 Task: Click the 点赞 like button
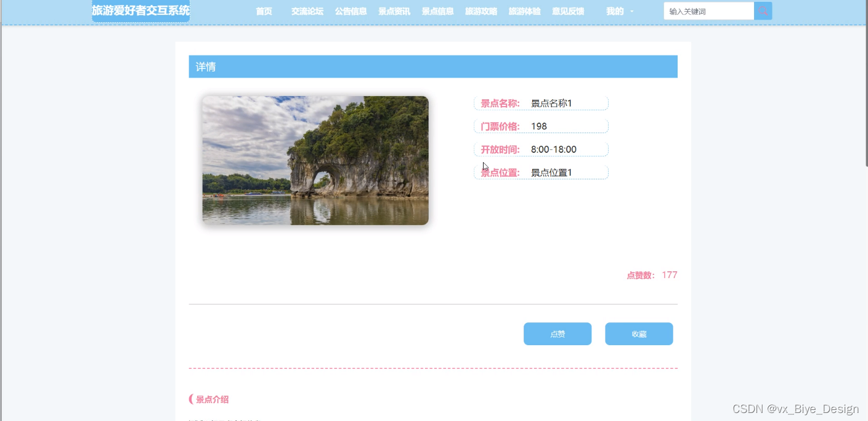click(x=558, y=334)
